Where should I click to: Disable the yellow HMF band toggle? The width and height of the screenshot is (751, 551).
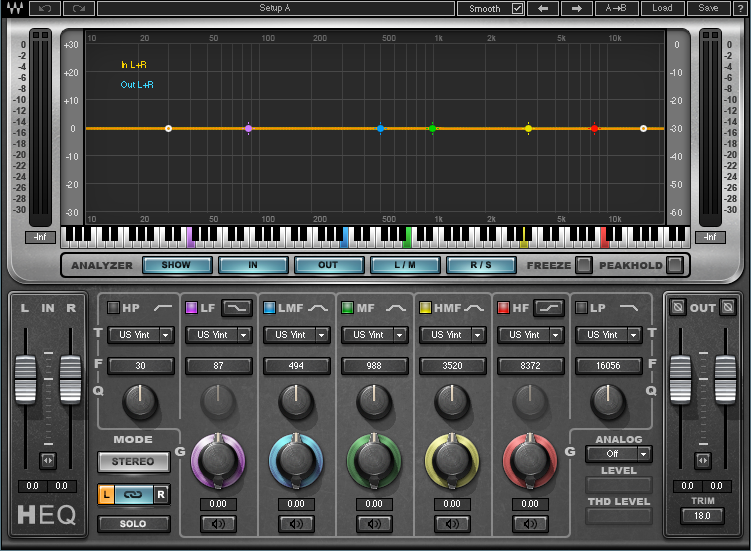click(425, 308)
